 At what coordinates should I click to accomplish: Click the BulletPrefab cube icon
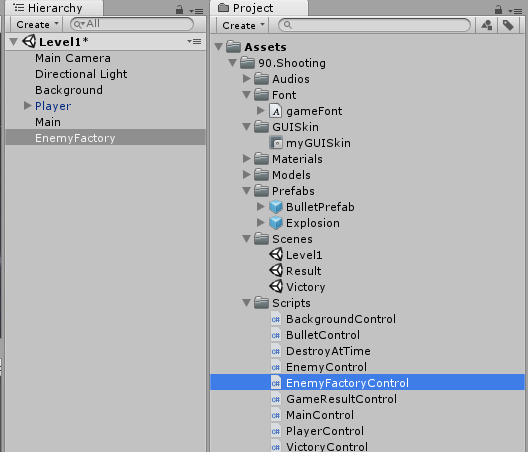(x=276, y=207)
